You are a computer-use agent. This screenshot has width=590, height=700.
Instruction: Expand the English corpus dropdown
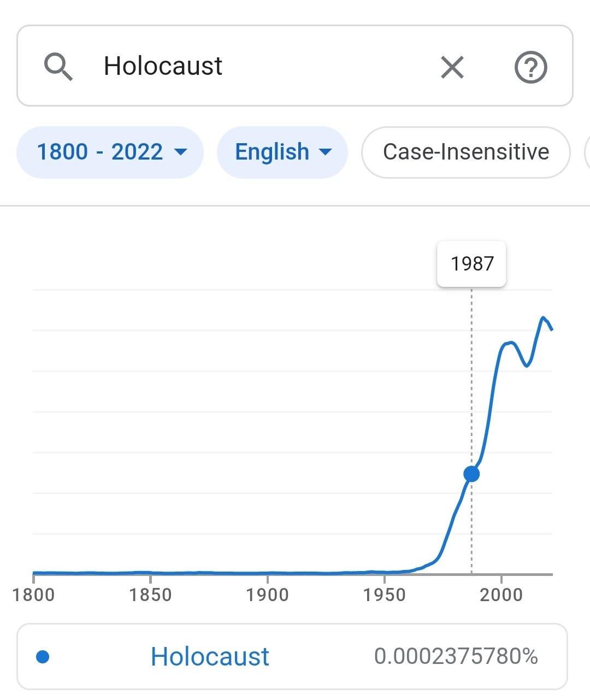(282, 152)
